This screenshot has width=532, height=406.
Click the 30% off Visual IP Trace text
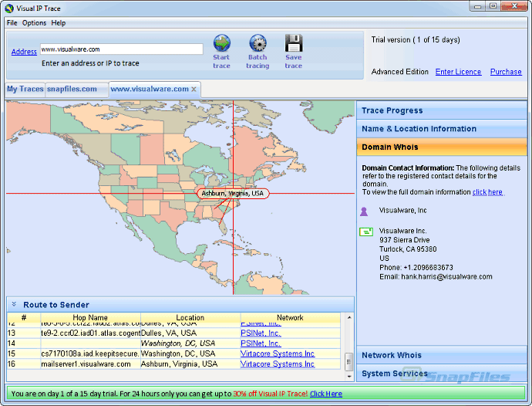(x=271, y=394)
